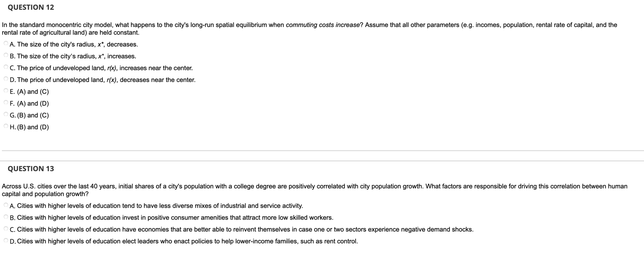Choose option C about undeveloped land price increasing
644x253 pixels.
coord(6,66)
